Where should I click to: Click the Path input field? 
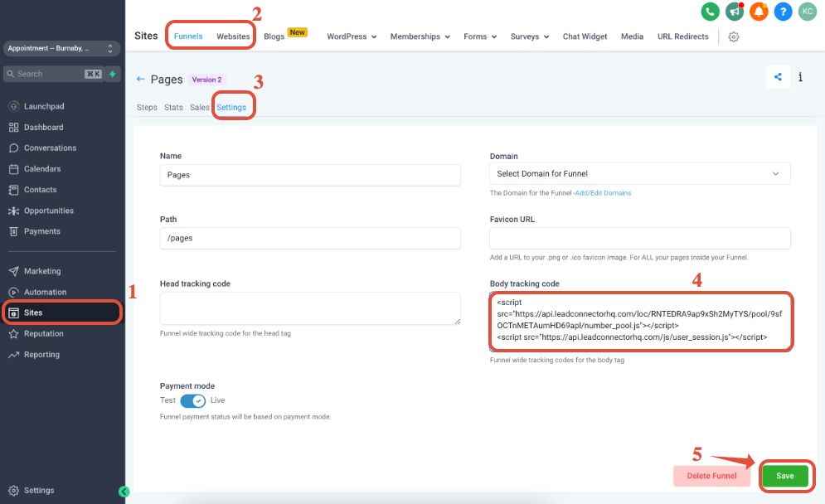coord(310,238)
